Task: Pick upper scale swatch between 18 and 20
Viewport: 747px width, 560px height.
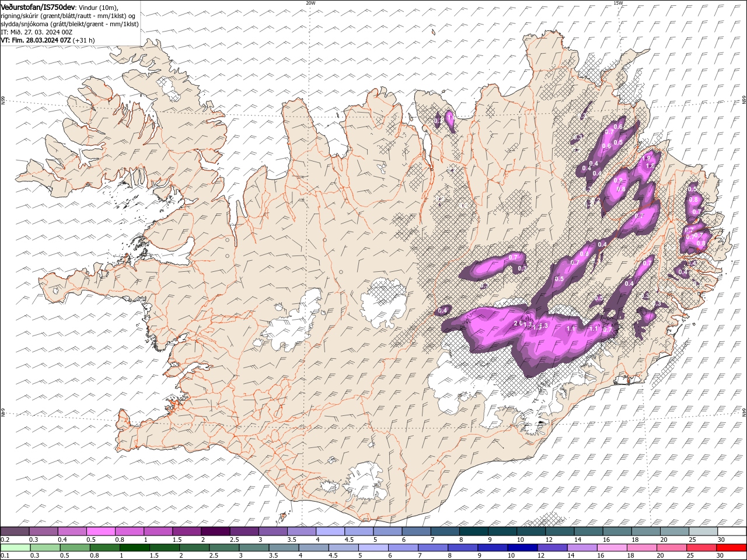Action: [x=646, y=531]
